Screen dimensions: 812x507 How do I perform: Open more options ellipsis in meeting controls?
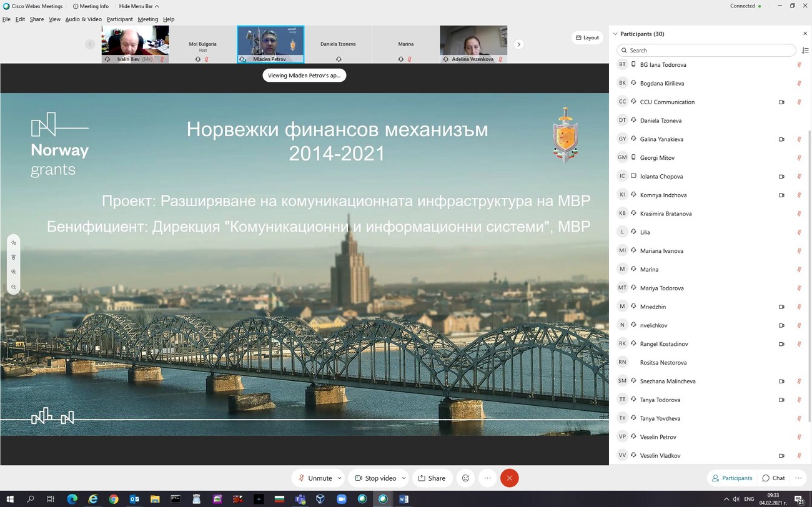click(x=488, y=478)
